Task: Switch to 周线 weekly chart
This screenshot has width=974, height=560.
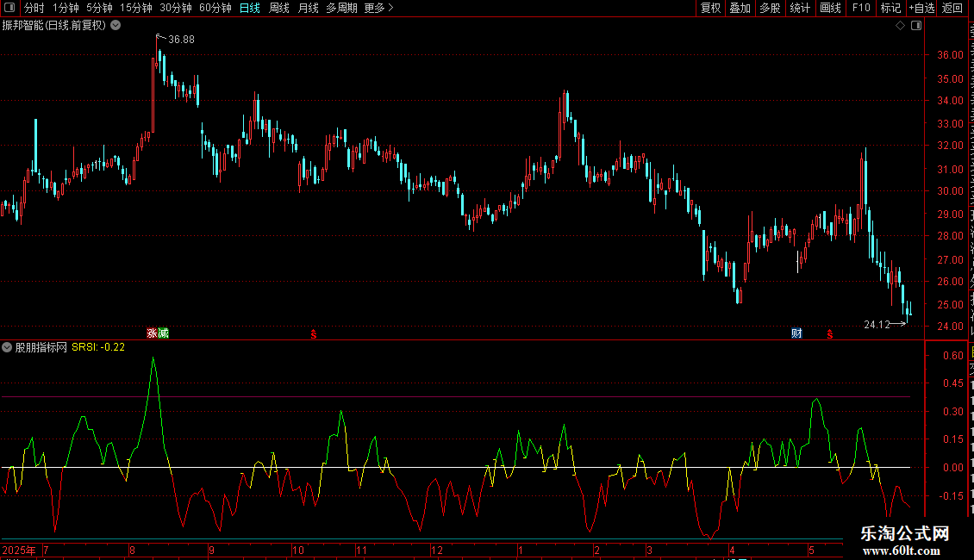Action: tap(279, 8)
